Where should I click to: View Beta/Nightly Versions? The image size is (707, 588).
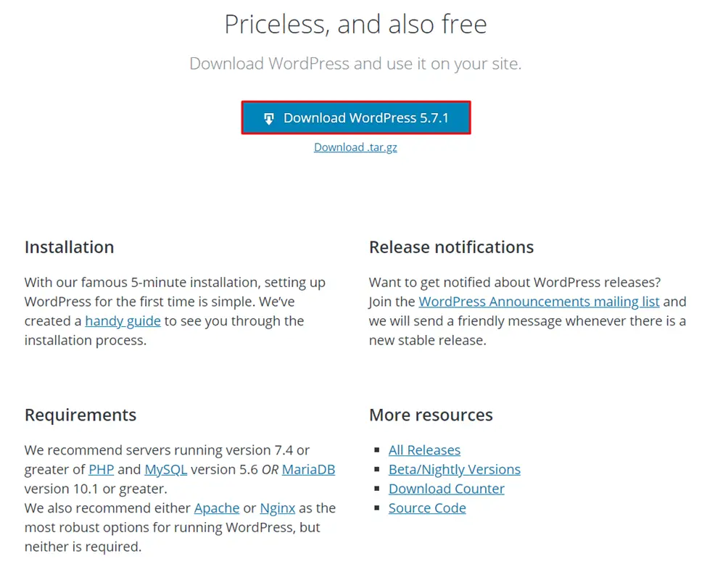pos(454,469)
